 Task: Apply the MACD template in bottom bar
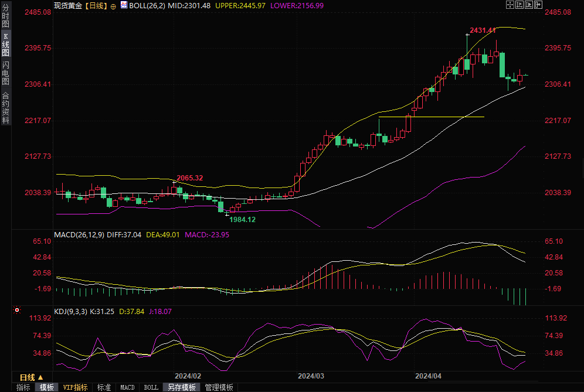[127, 387]
